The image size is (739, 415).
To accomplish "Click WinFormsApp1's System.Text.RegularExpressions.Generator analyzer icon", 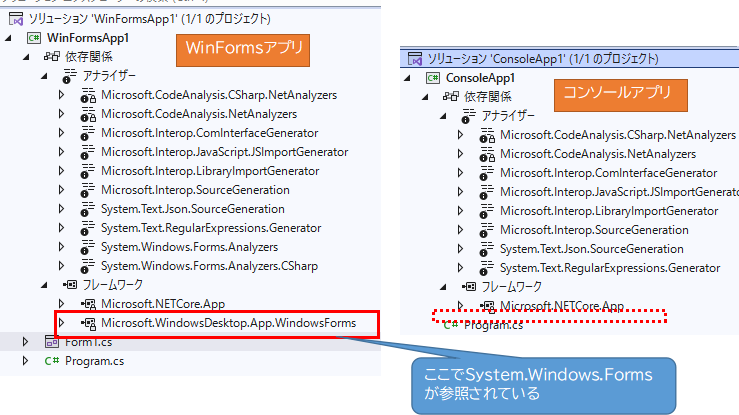I will tap(88, 228).
